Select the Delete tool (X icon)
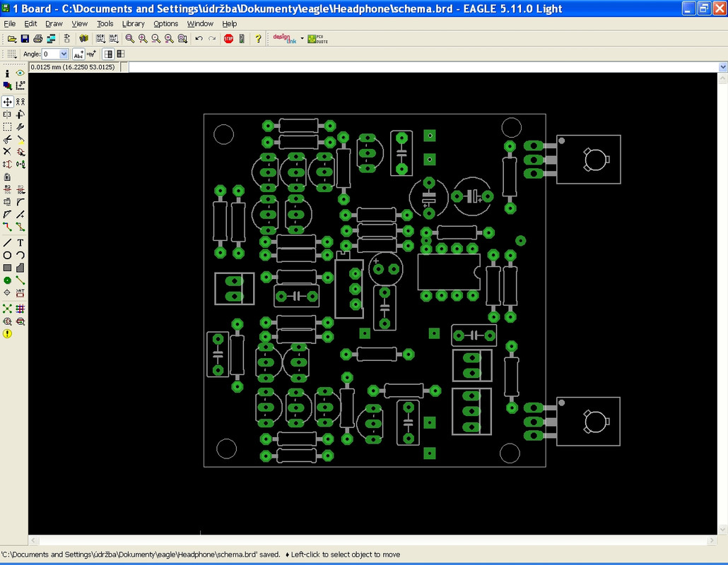Viewport: 728px width, 565px height. (x=8, y=151)
